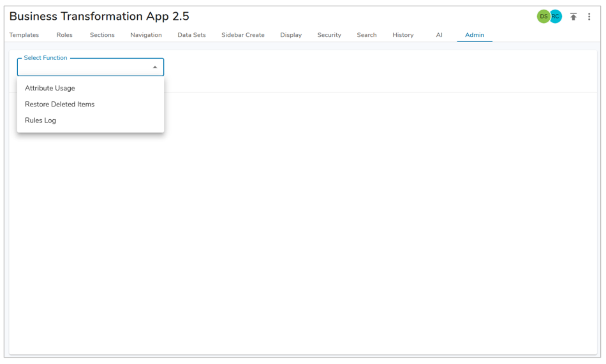This screenshot has width=606, height=364.
Task: Open the Navigation tab
Action: click(x=146, y=35)
